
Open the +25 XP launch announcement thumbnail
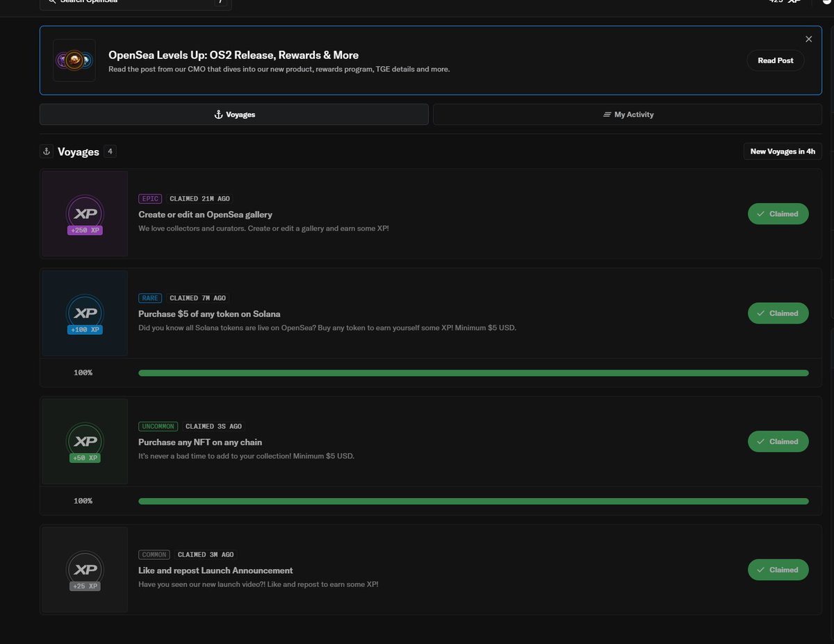pos(85,570)
